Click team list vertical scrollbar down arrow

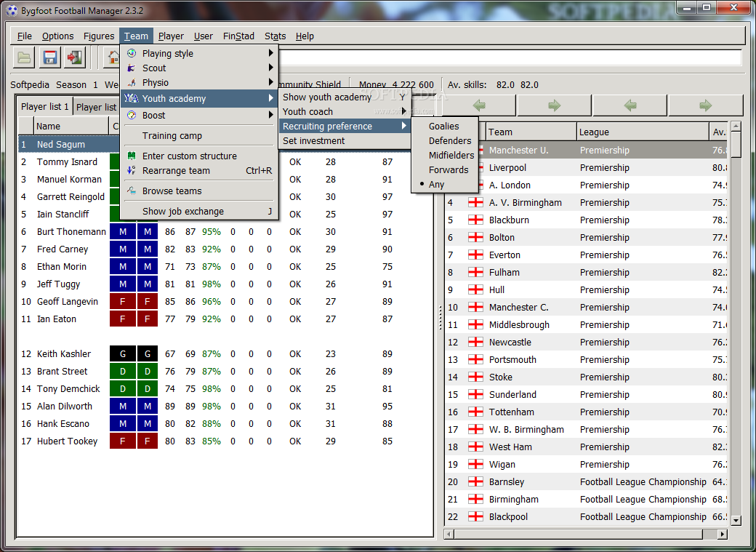point(736,521)
